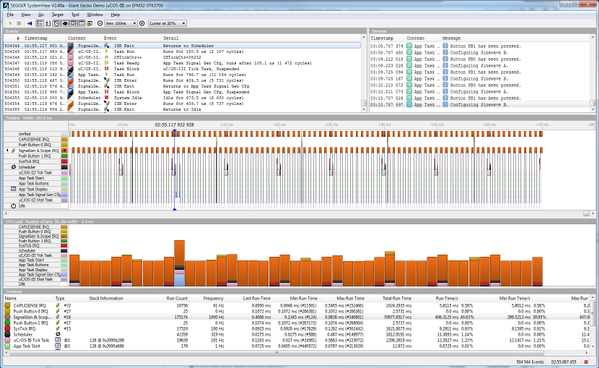Click the uC/OS-III Tick Task pink icon in Contexts

[x=7, y=340]
